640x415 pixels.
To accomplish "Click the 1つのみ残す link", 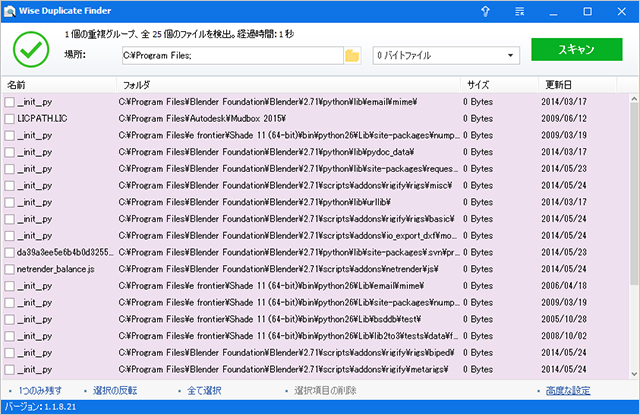I will pyautogui.click(x=40, y=391).
